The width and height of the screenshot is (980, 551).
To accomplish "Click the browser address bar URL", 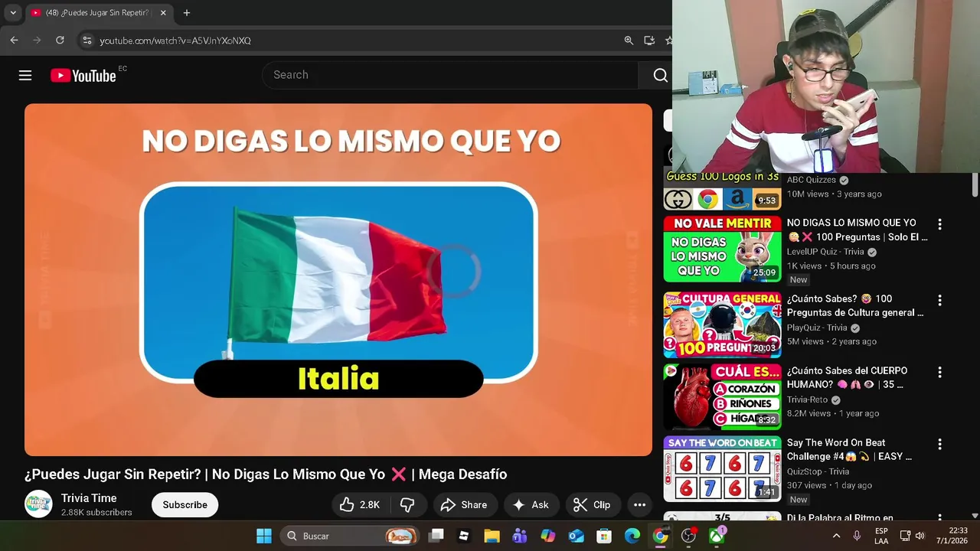I will coord(175,41).
